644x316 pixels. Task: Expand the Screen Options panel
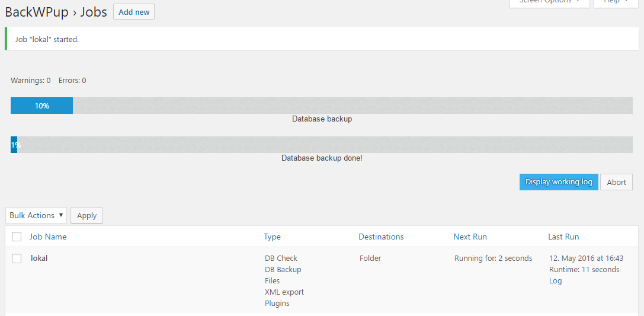point(549,2)
